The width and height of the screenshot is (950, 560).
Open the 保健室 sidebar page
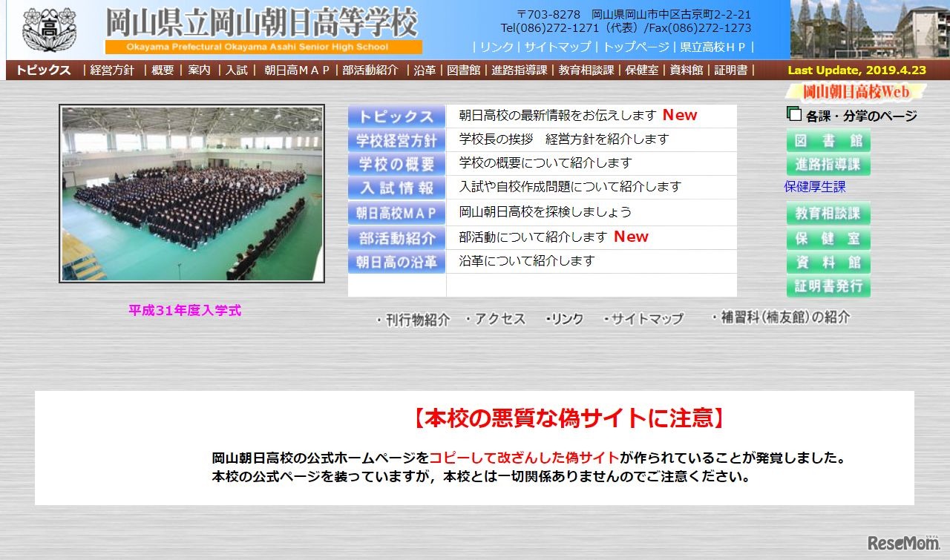tap(828, 238)
